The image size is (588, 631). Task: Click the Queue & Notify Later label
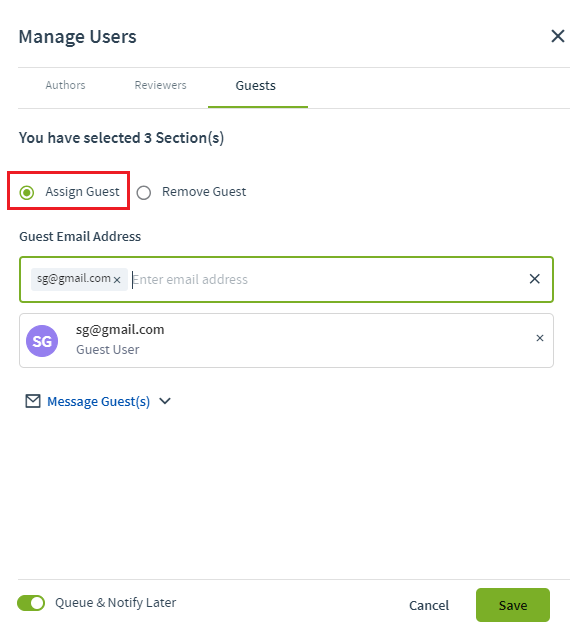coord(116,603)
